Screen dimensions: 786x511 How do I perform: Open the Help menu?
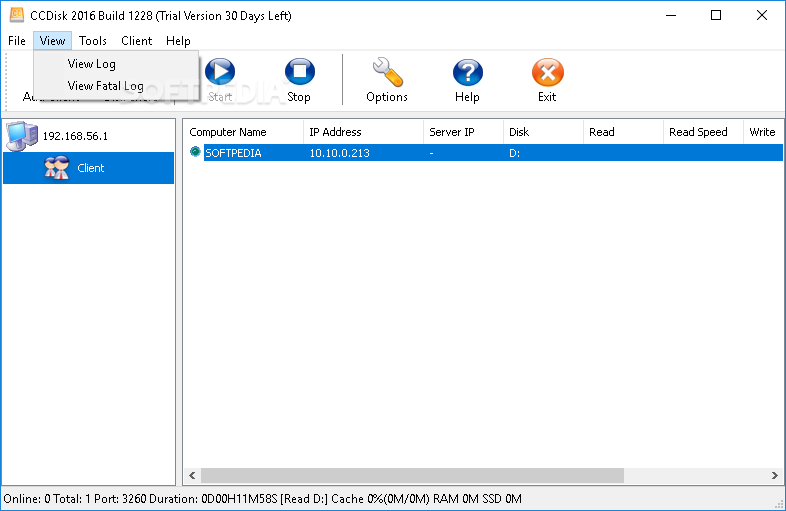(x=178, y=41)
